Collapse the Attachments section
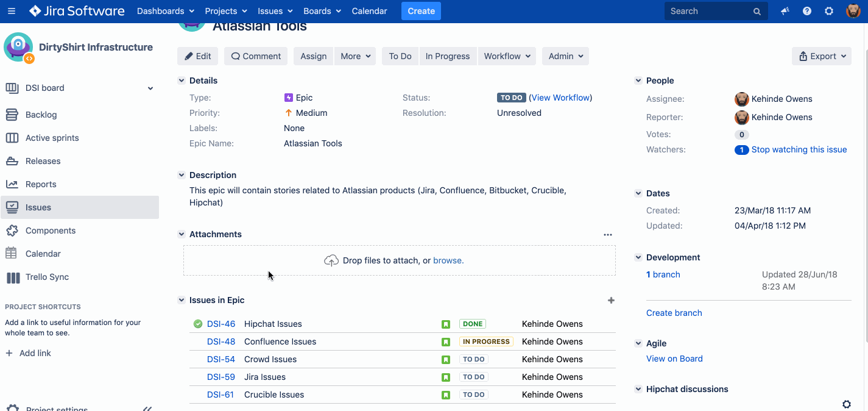The image size is (868, 411). 181,234
